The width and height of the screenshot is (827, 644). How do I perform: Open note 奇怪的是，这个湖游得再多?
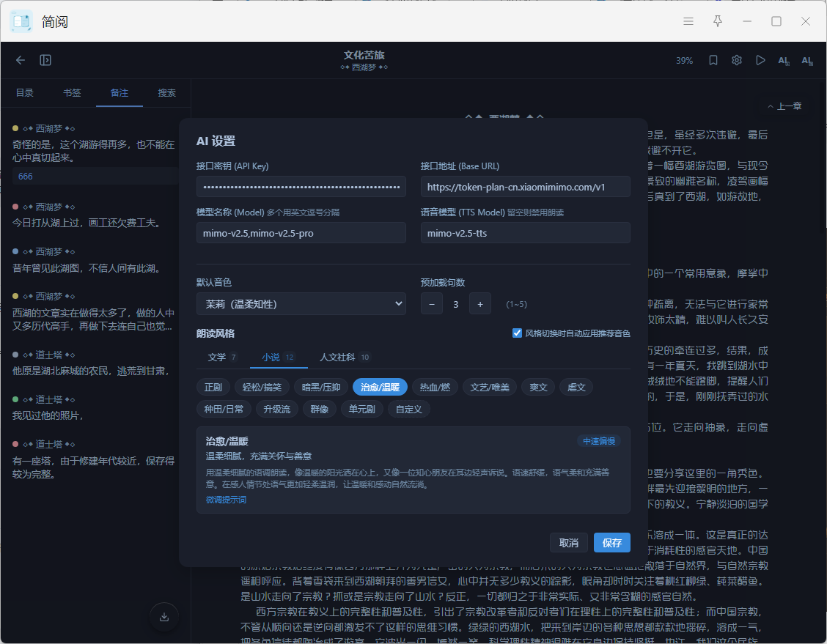(x=93, y=151)
